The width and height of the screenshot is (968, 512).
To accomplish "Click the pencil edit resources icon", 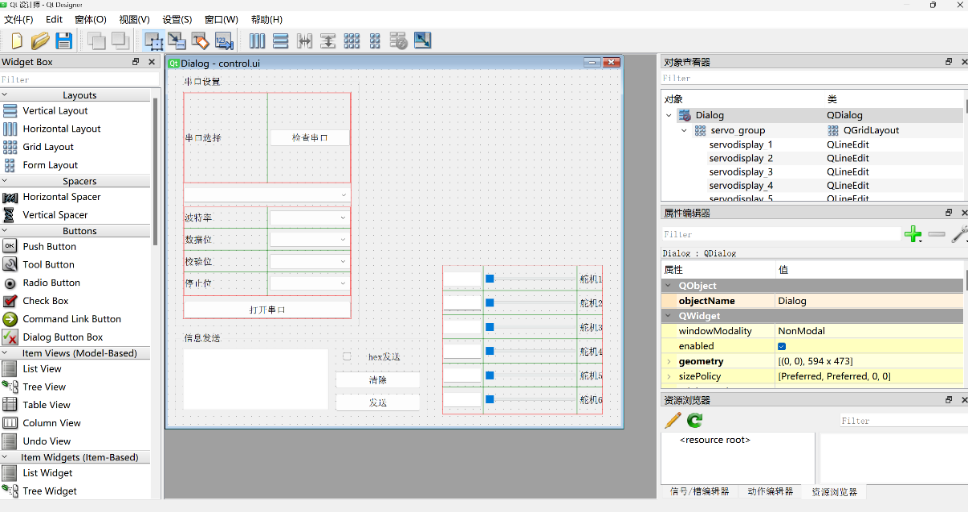I will coord(673,421).
